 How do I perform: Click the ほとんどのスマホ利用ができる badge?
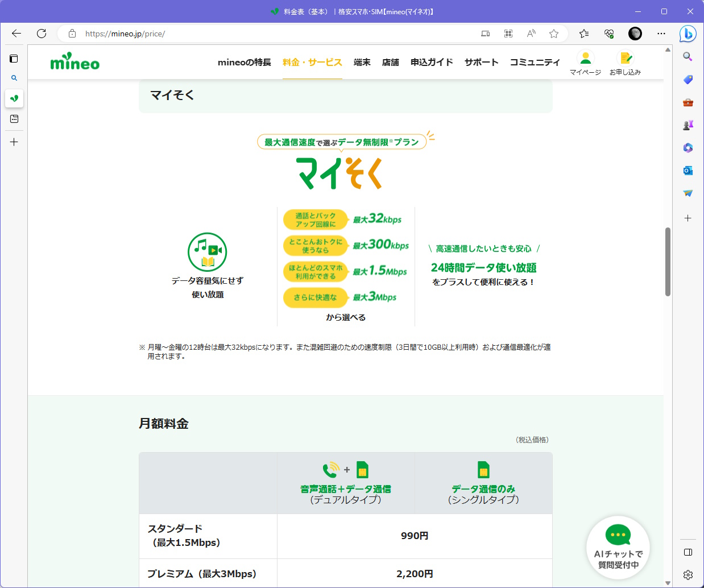point(316,272)
